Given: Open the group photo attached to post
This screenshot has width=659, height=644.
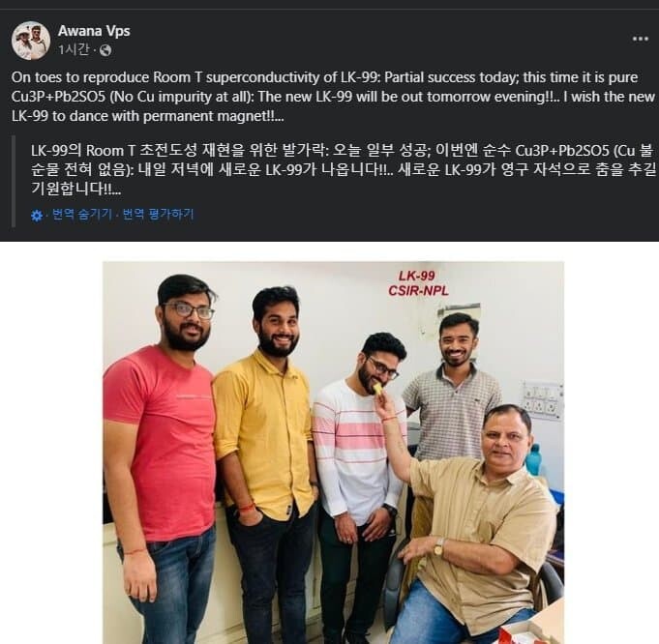Looking at the screenshot, I should click(333, 453).
